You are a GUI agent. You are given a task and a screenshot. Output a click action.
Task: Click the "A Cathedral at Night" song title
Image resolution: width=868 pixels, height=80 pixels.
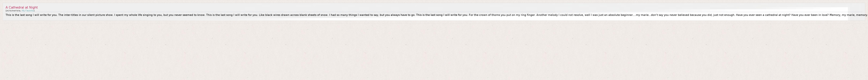(22, 7)
